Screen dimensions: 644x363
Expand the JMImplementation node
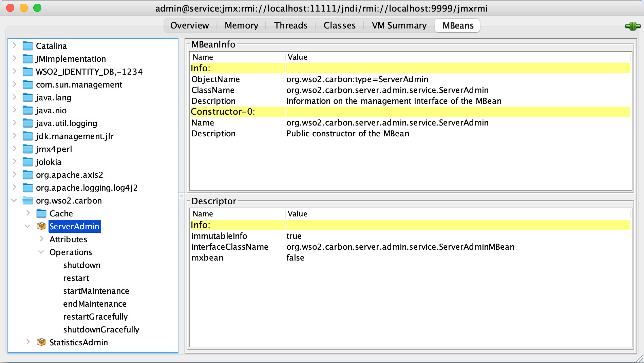15,58
